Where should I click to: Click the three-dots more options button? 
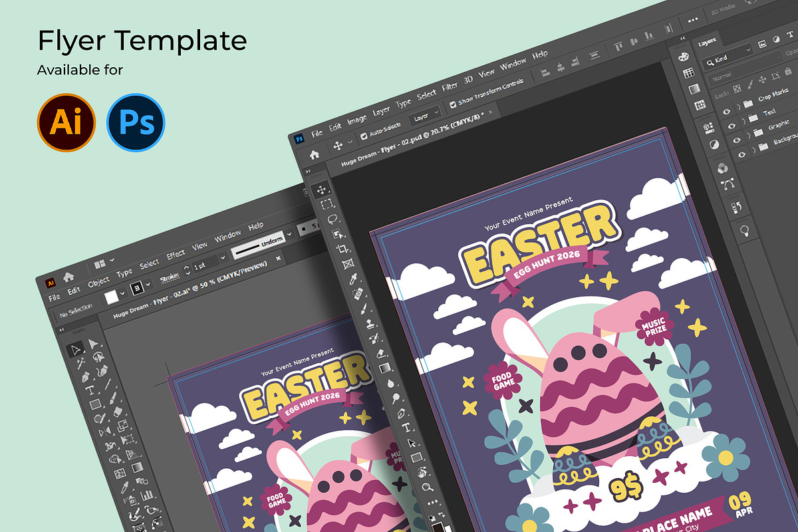coord(693,20)
